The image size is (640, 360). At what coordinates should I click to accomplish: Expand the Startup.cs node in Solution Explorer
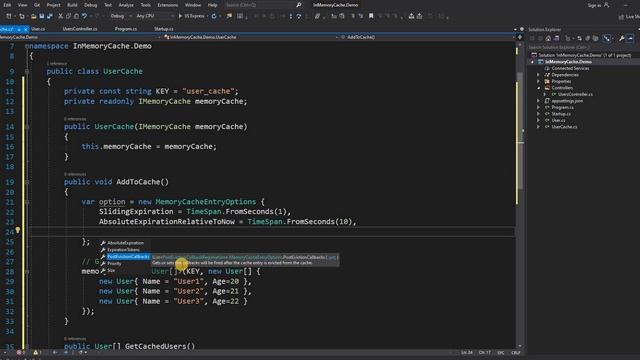(x=538, y=114)
